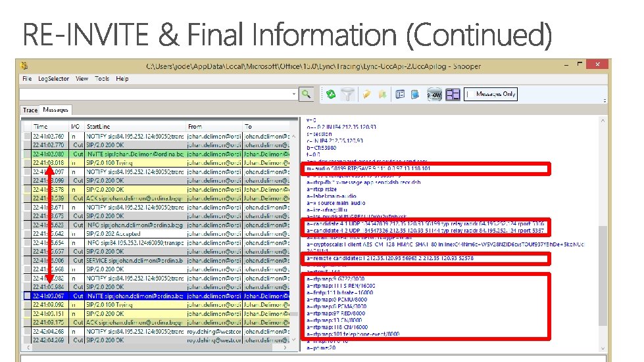Open the LogSelector menu
This screenshot has width=644, height=362.
54,79
